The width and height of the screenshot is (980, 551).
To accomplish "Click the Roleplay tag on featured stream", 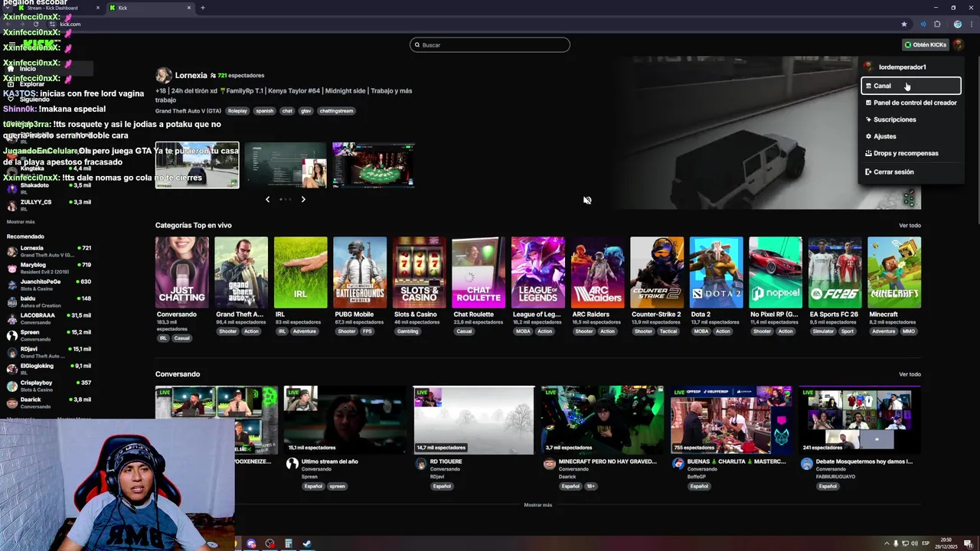I will pyautogui.click(x=237, y=111).
